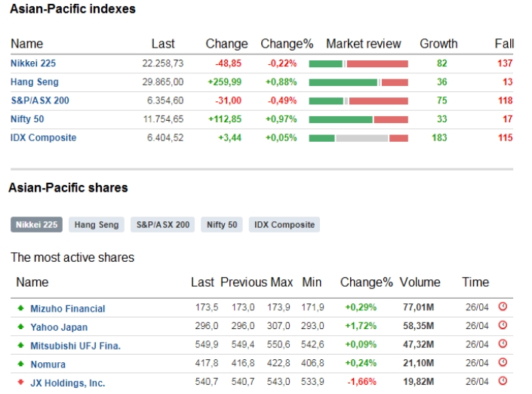Open the Nifty 50 index link
The width and height of the screenshot is (532, 394).
[27, 119]
